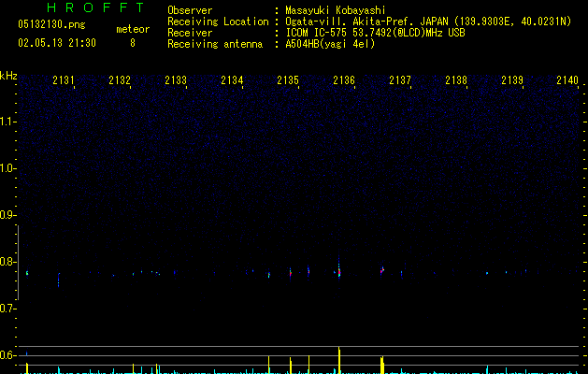Click the meteor label

133,29
